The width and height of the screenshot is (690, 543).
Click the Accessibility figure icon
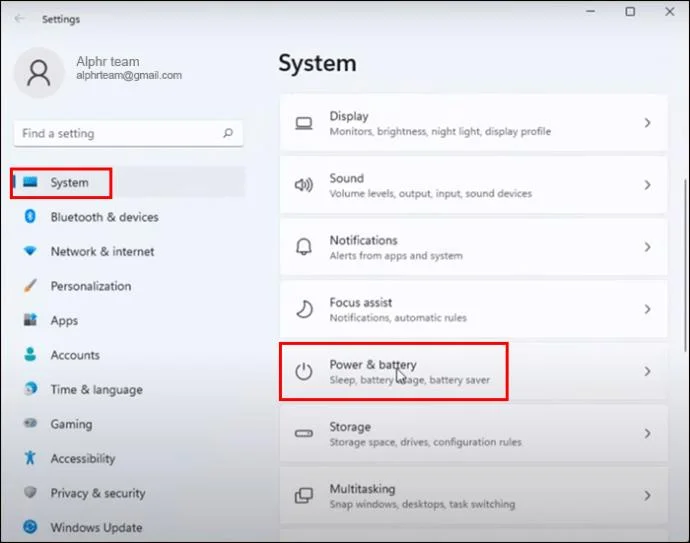30,458
